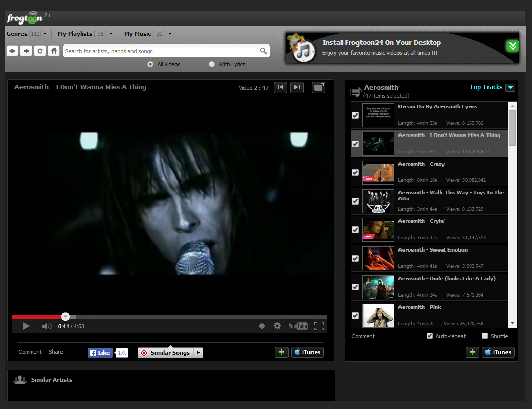Screen dimensions: 532x409
Task: Uncheck the Aerosmith - Crazy track checkbox
Action: (356, 173)
